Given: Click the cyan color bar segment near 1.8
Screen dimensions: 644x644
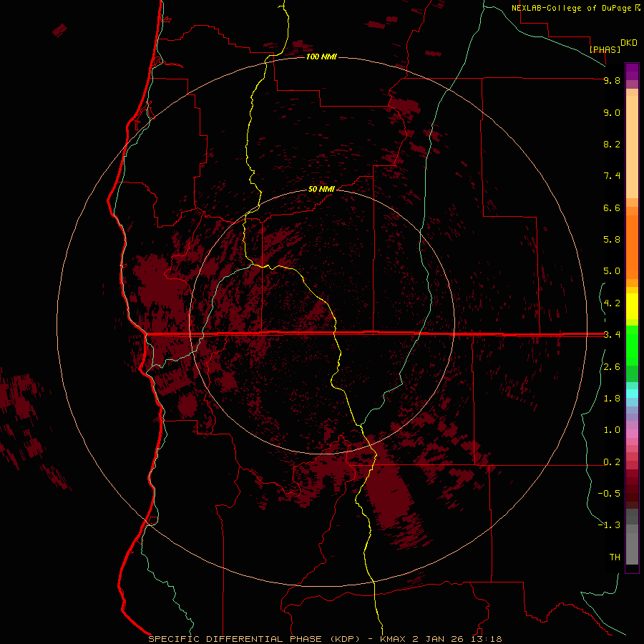Looking at the screenshot, I should click(x=632, y=394).
